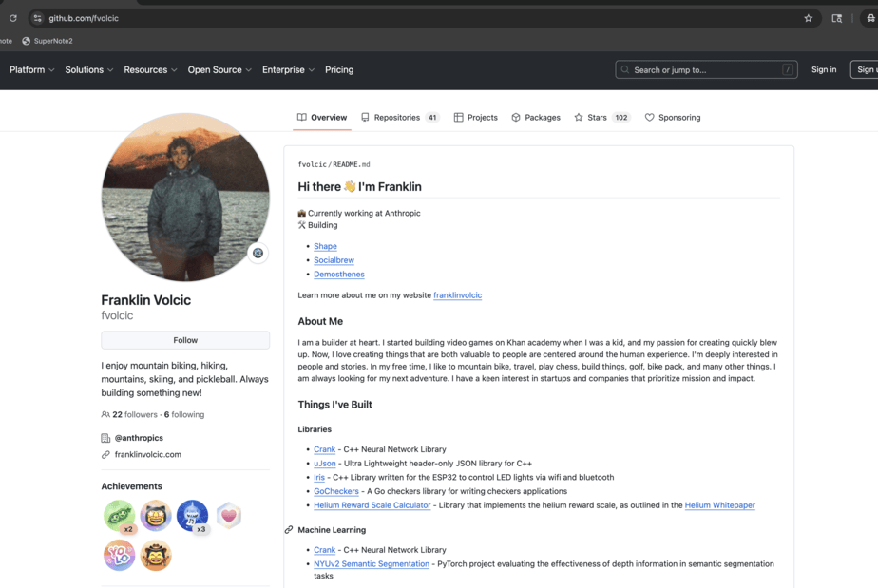This screenshot has height=588, width=878.
Task: Open the Helium Whitepaper link
Action: [719, 504]
